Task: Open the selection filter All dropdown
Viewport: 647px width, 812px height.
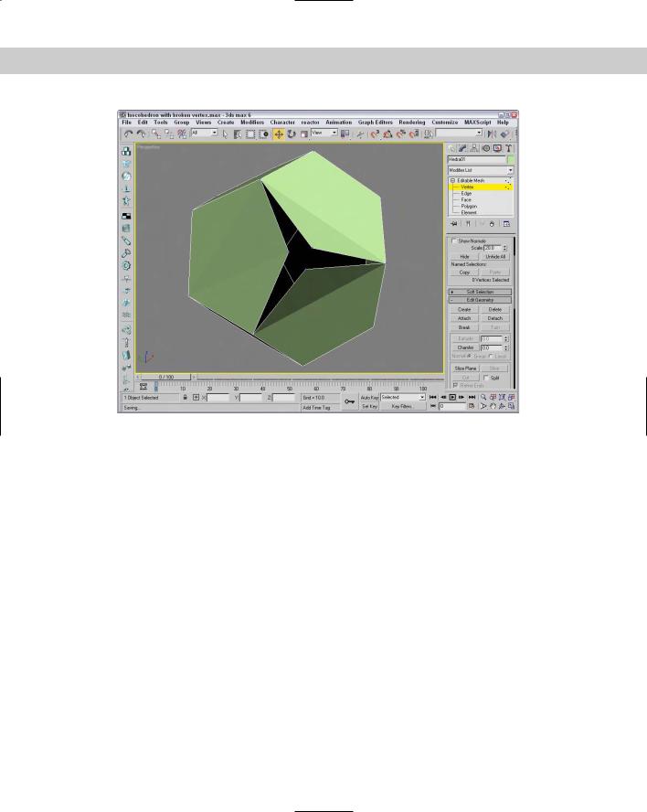Action: click(x=205, y=134)
